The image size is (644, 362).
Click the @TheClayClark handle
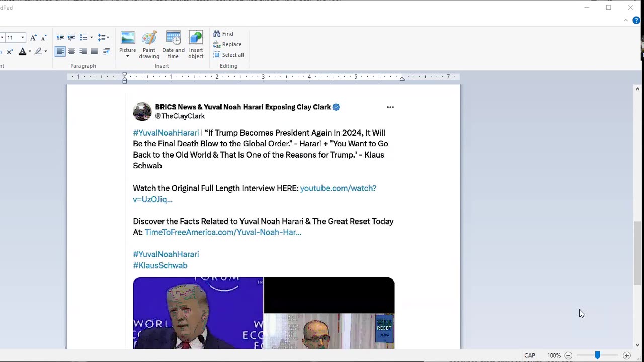pyautogui.click(x=180, y=116)
